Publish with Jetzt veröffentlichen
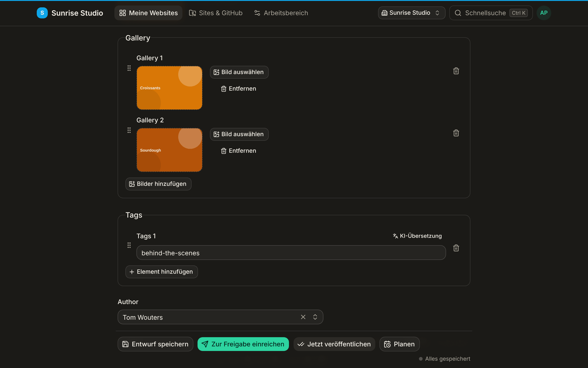The image size is (588, 368). pos(334,344)
